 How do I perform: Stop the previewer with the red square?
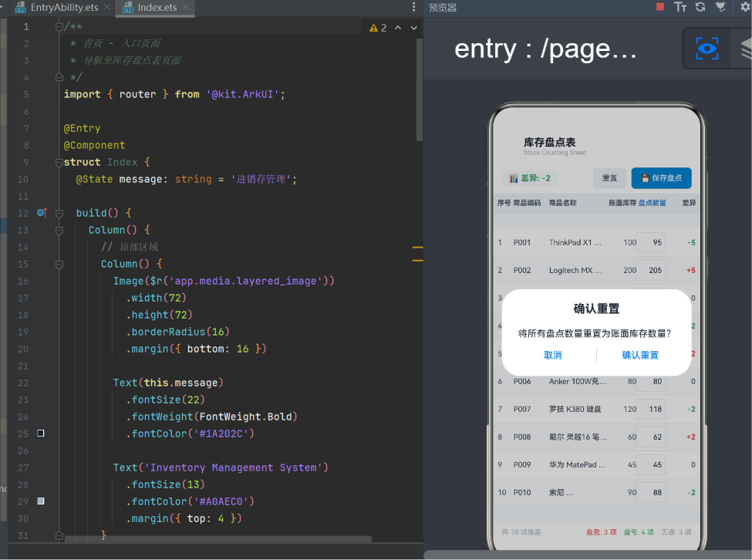(x=660, y=7)
